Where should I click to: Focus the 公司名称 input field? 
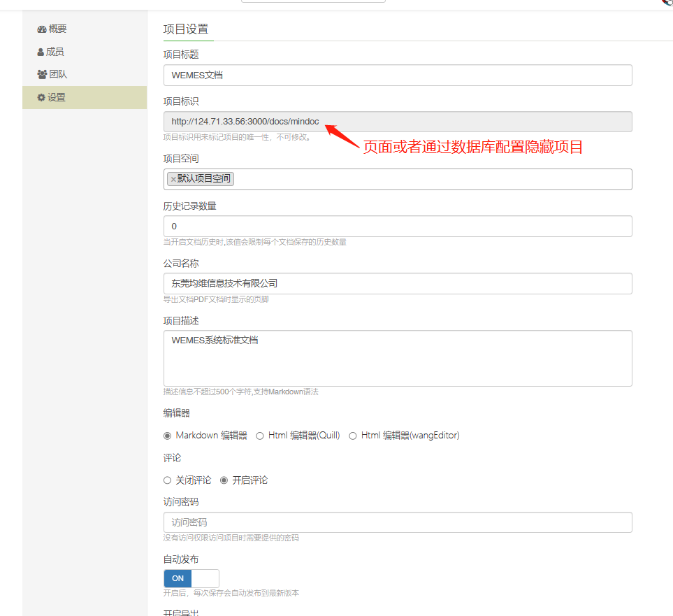[397, 283]
